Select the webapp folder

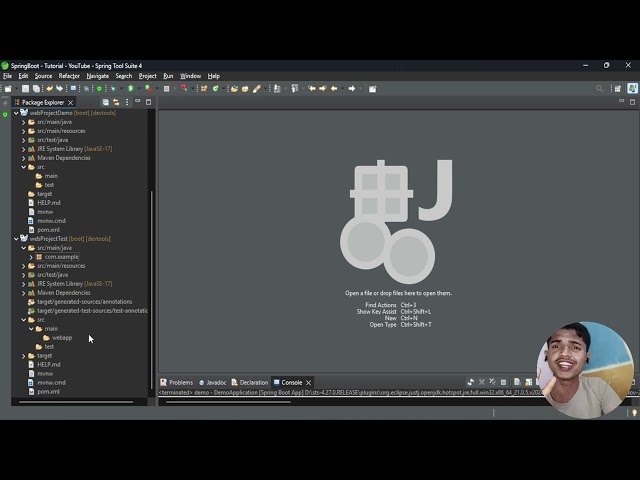click(58, 338)
